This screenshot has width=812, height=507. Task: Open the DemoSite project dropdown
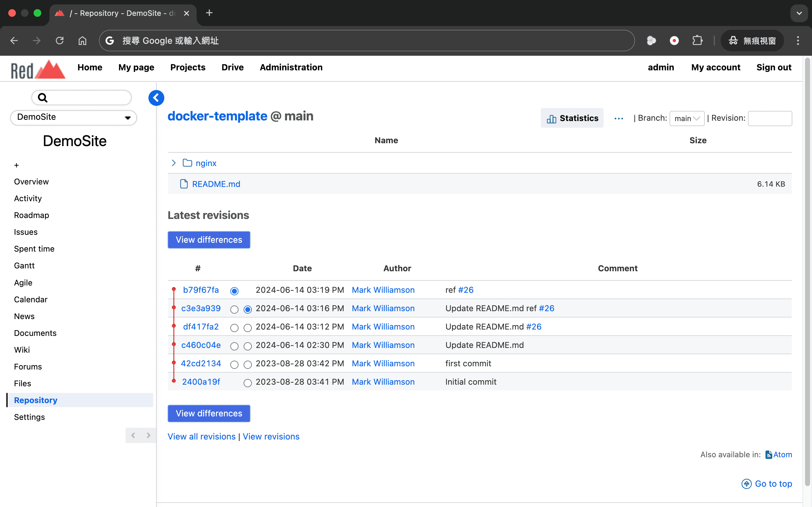pyautogui.click(x=74, y=117)
